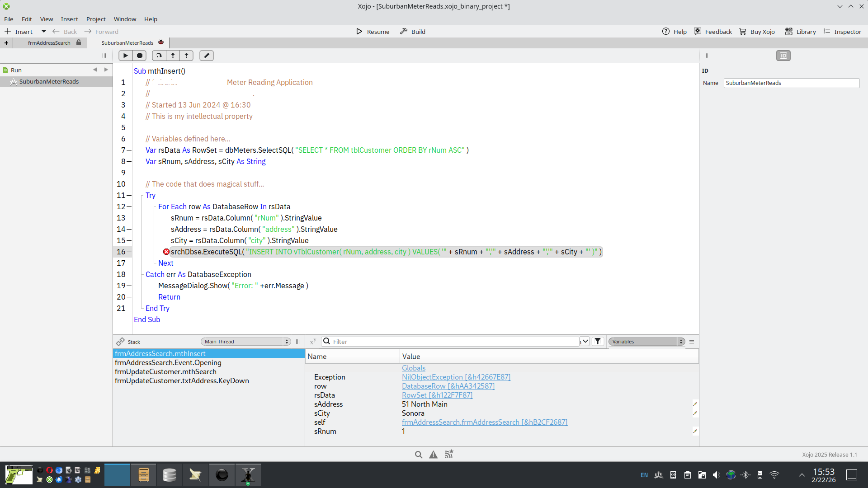
Task: Switch to the frmAddressSearch tab
Action: point(49,43)
